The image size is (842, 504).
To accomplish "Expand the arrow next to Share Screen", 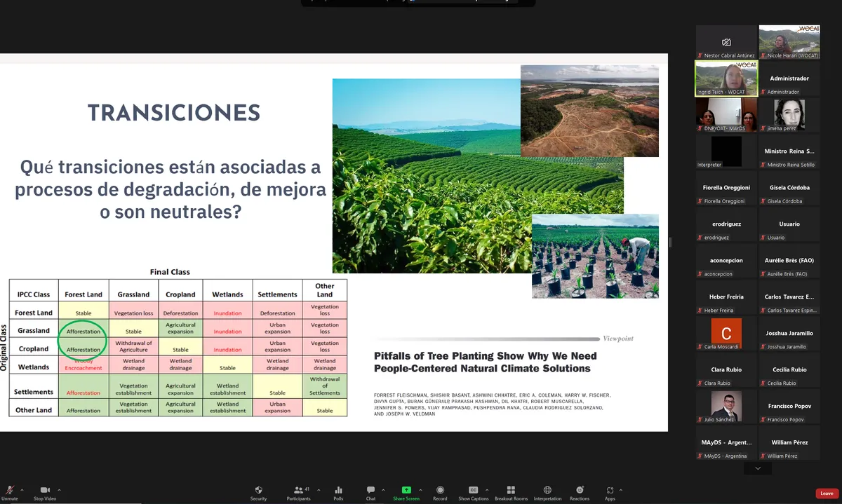I will point(421,490).
